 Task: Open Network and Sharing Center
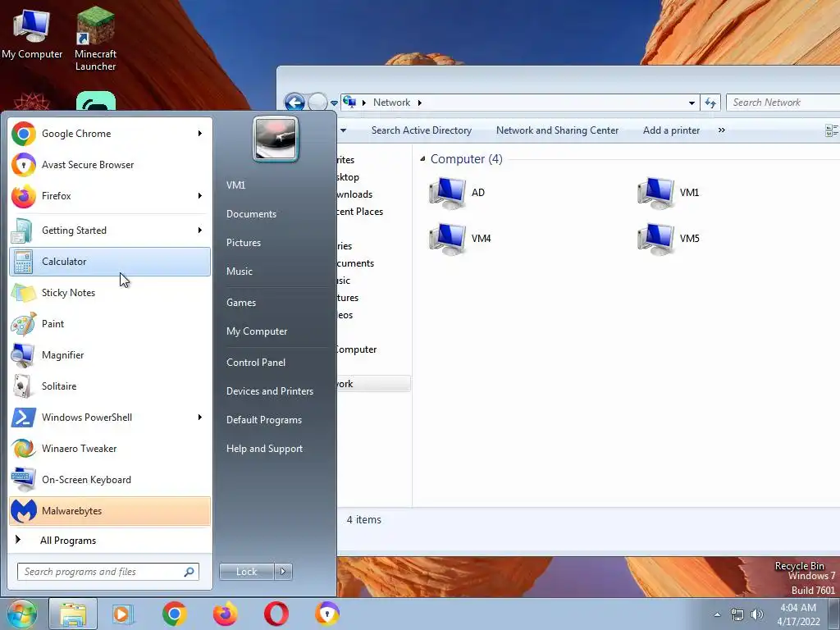point(557,130)
